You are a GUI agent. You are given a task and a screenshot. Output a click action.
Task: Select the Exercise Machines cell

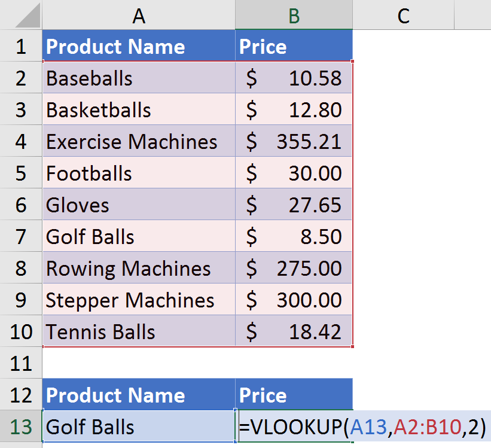pos(139,142)
